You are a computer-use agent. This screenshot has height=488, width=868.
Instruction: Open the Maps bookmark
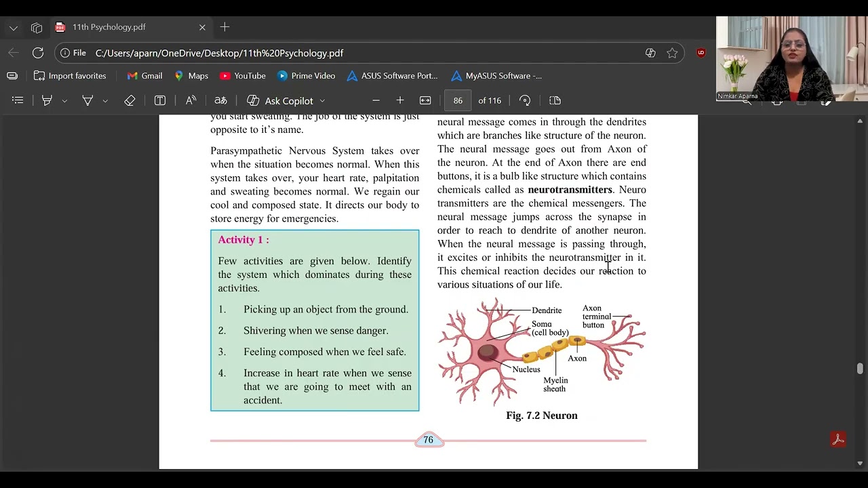point(191,76)
